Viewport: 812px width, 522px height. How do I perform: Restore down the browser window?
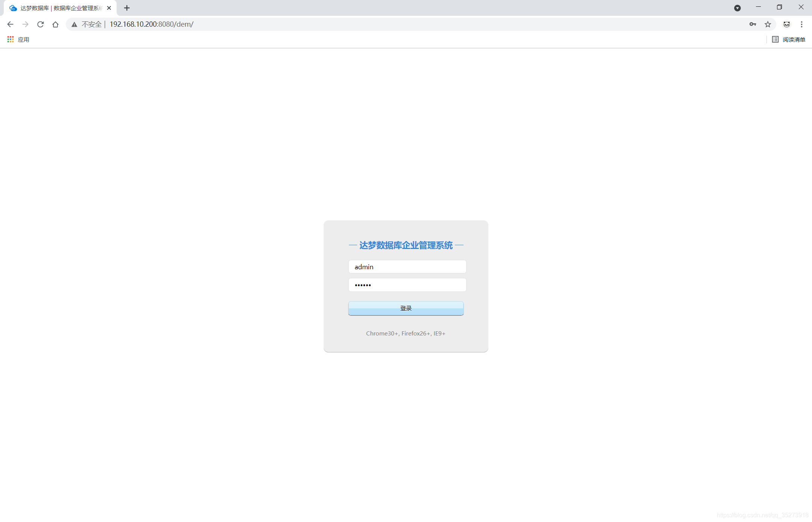[779, 7]
